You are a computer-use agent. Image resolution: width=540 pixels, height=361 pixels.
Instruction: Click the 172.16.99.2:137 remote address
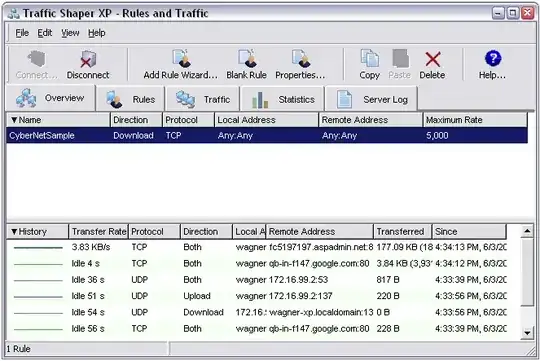[300, 296]
